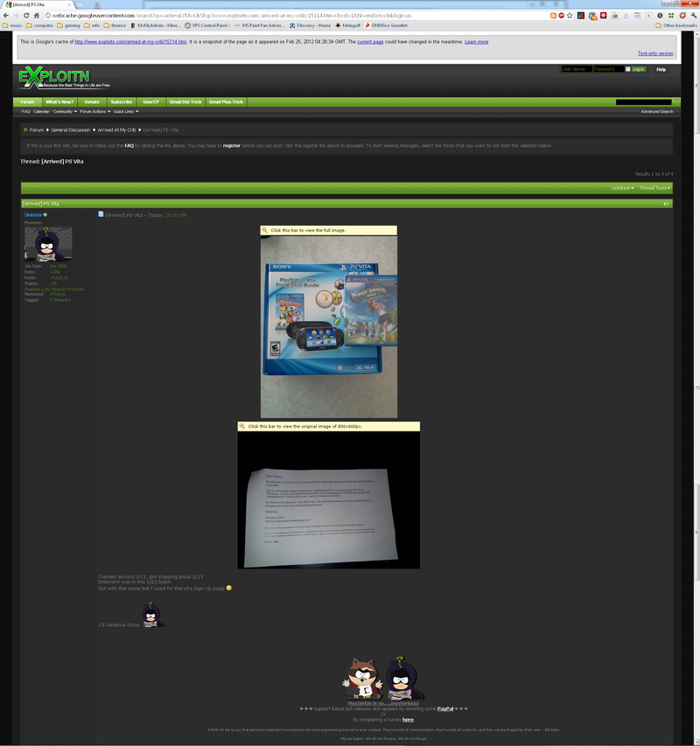Click the red stop-sign AdBlock icon

(x=561, y=15)
